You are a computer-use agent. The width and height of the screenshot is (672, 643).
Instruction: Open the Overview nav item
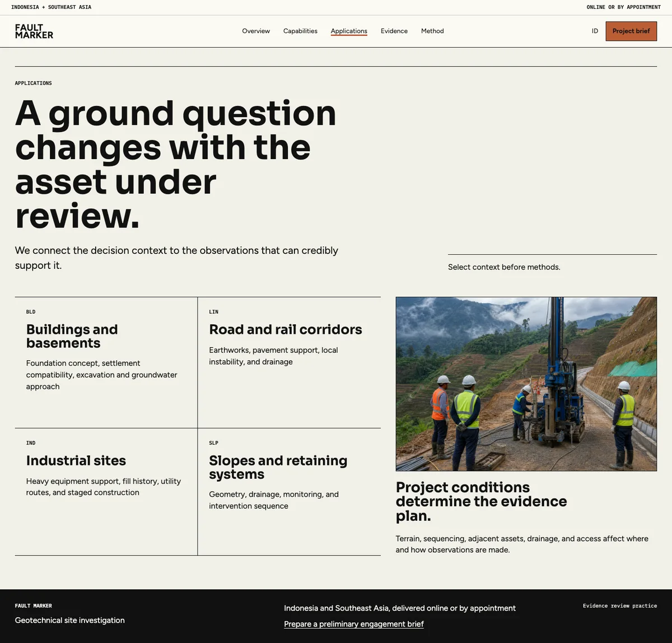click(x=256, y=31)
